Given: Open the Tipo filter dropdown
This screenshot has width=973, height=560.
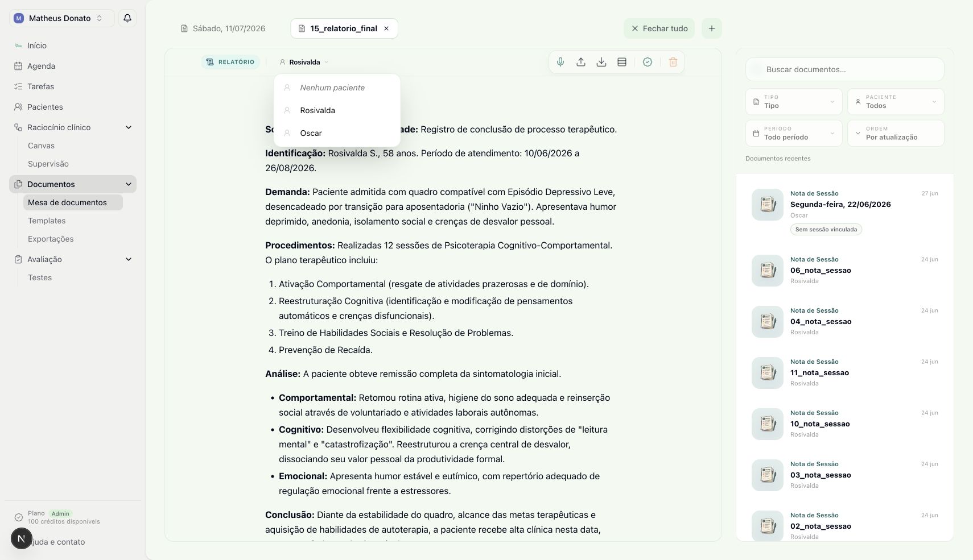Looking at the screenshot, I should (x=794, y=102).
